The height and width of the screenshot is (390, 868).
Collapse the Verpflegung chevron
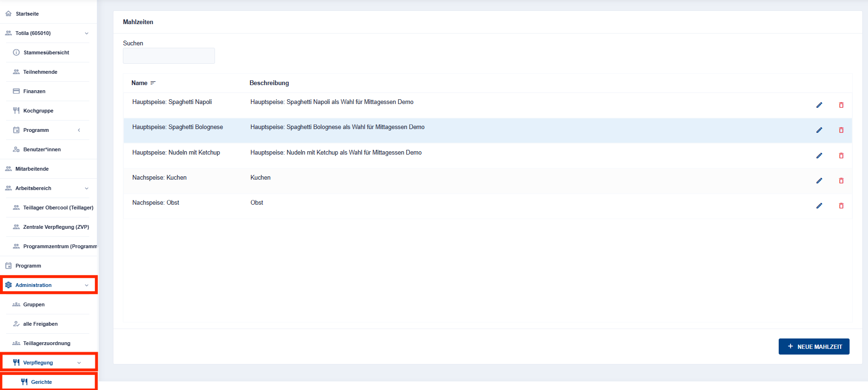click(x=79, y=363)
